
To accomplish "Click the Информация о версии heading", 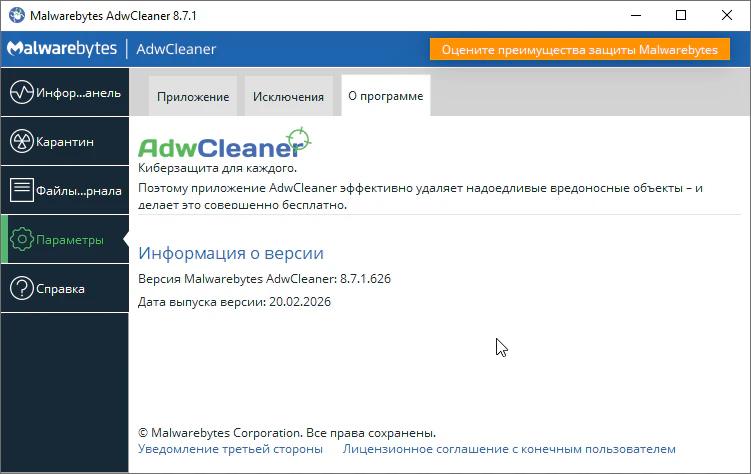I will [231, 253].
